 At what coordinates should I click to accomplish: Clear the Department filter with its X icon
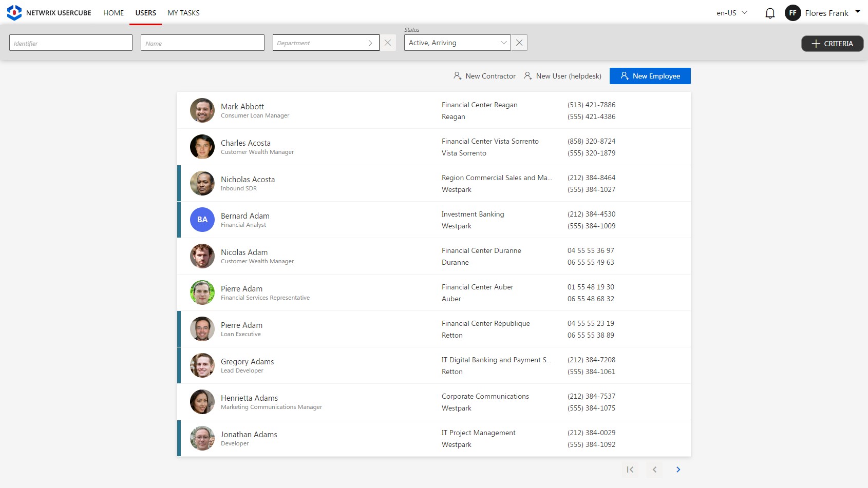pyautogui.click(x=388, y=43)
